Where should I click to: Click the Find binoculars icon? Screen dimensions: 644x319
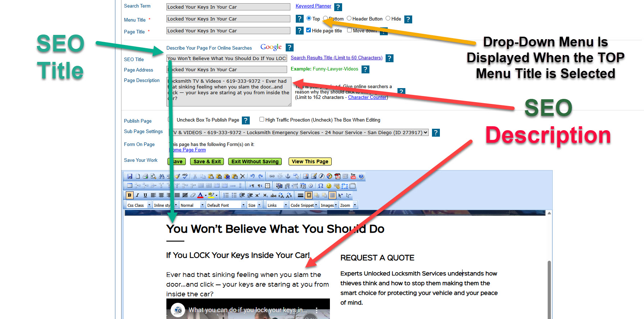point(162,176)
